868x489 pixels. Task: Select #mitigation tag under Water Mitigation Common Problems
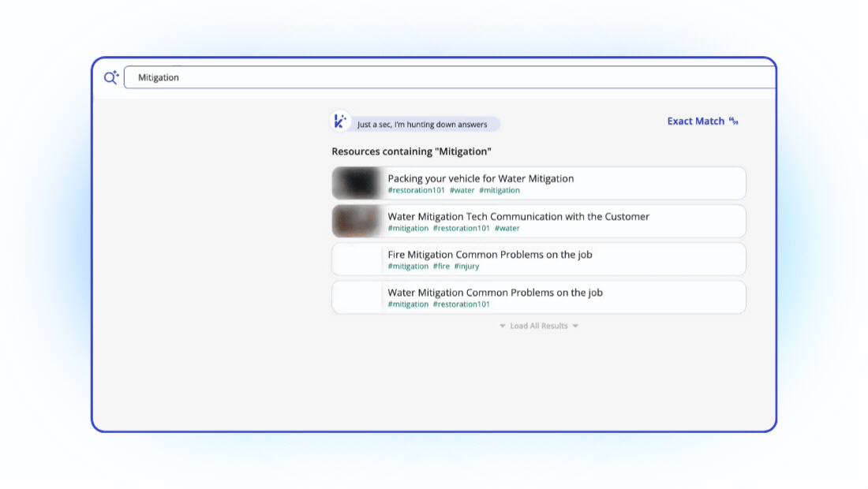pos(408,304)
